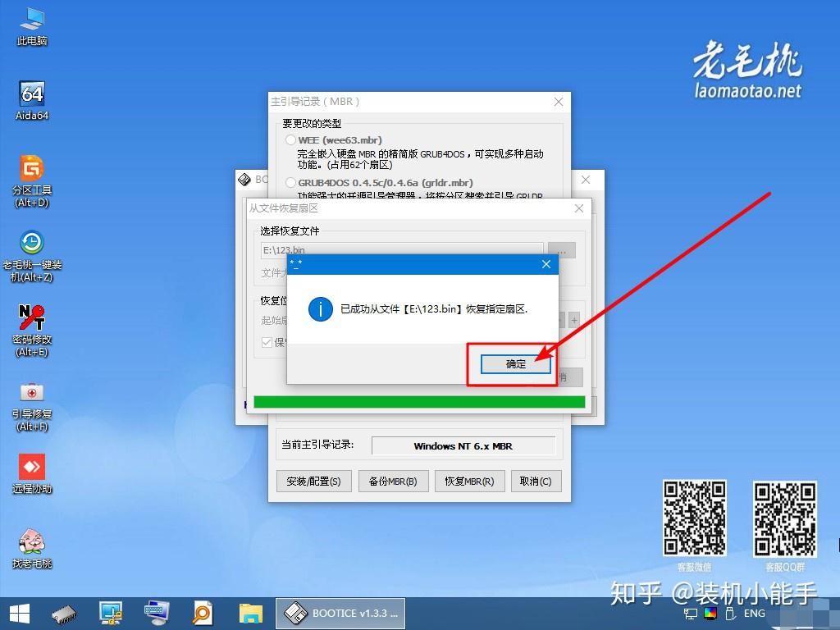This screenshot has height=630, width=840.
Task: Open the Windows Start button
Action: pyautogui.click(x=20, y=614)
